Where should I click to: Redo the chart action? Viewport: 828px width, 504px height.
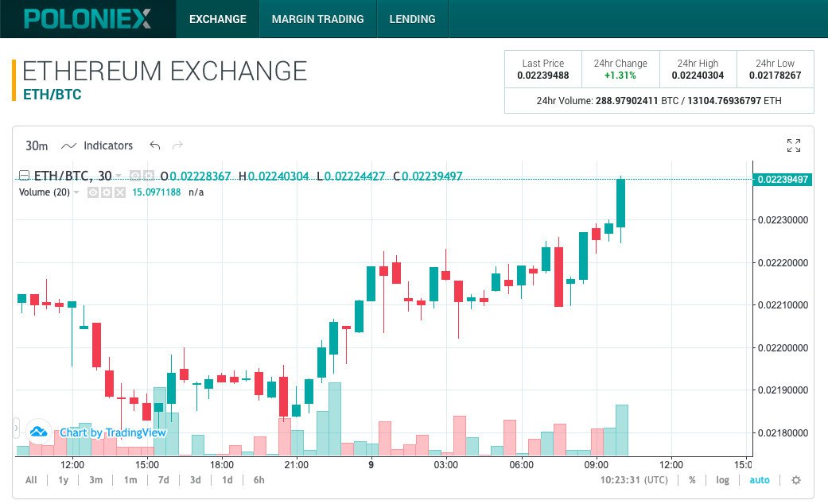click(177, 145)
